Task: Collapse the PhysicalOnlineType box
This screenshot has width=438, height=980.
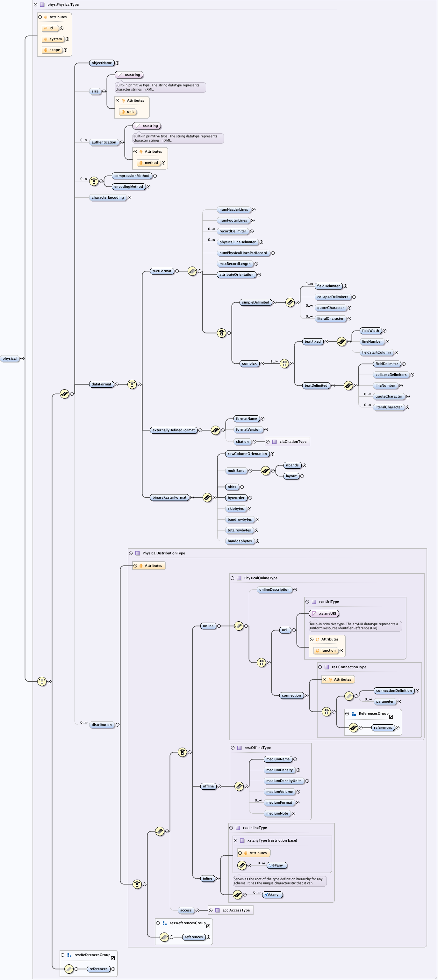Action: tap(232, 578)
